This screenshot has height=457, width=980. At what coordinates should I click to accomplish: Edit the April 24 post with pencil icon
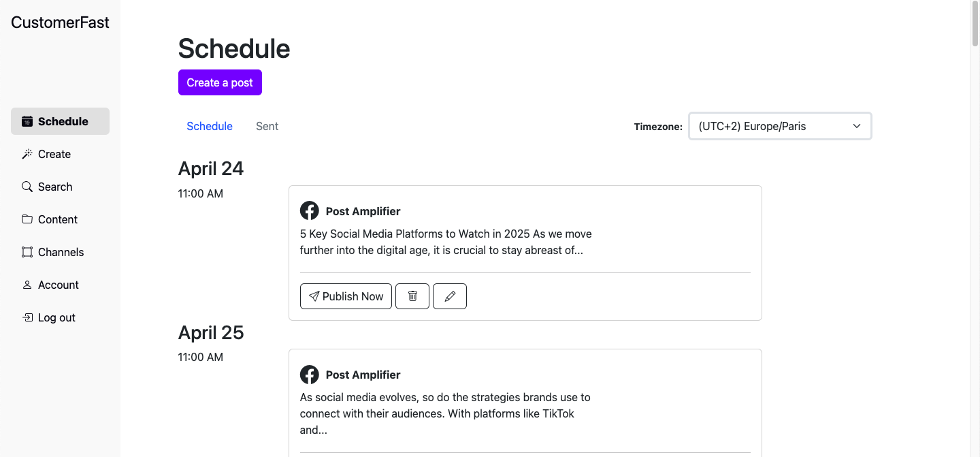450,296
